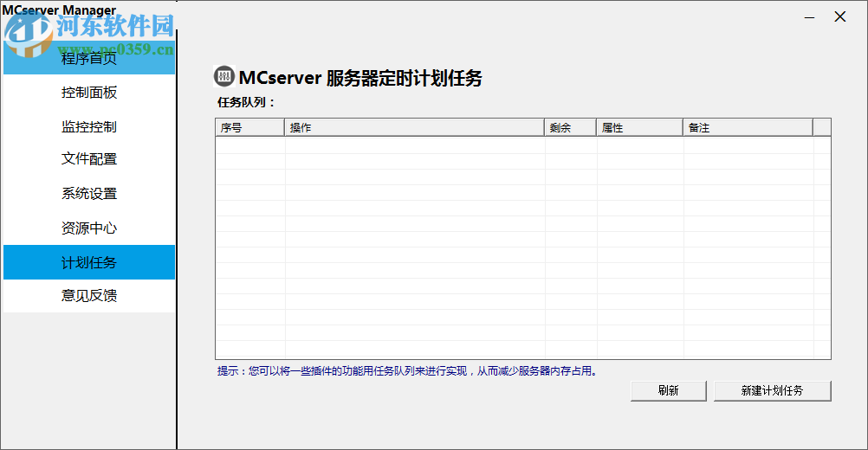Click the 剩余 column header

tap(570, 128)
